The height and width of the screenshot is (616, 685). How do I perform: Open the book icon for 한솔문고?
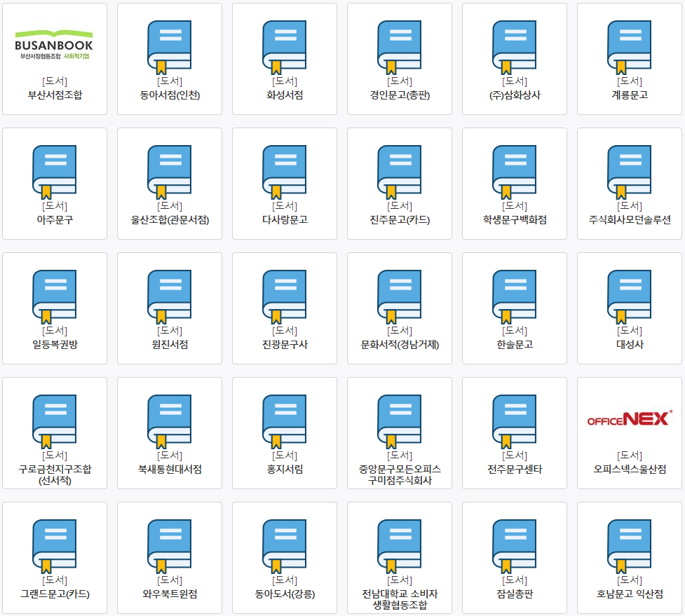click(x=514, y=297)
